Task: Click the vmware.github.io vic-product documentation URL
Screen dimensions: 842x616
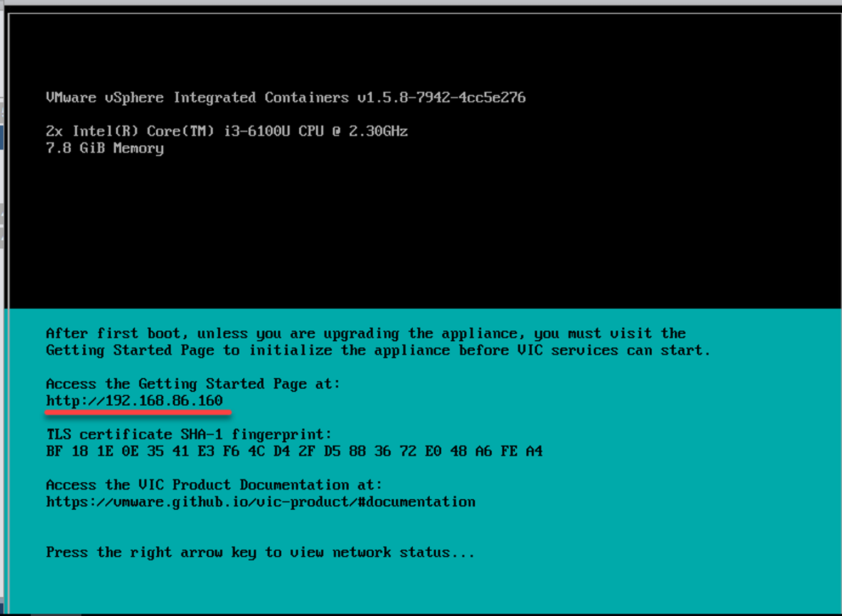Action: [x=260, y=502]
